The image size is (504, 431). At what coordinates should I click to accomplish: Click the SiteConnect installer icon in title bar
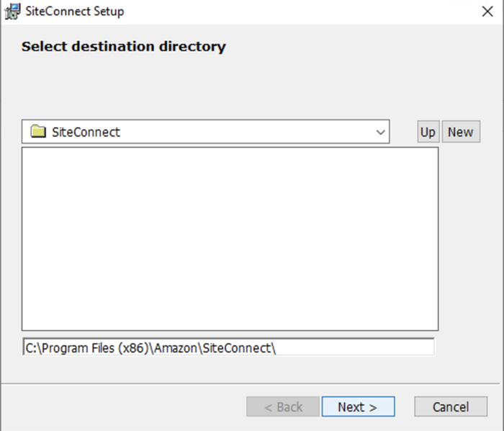tap(12, 12)
